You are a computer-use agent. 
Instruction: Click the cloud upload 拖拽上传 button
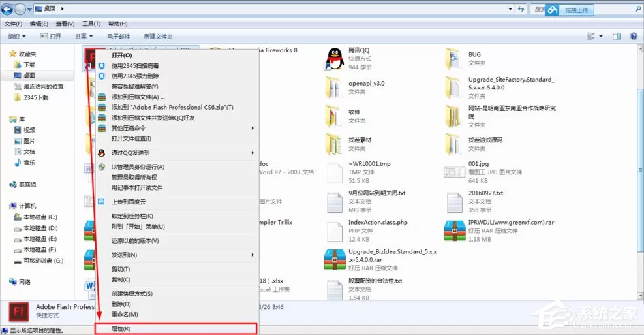point(569,10)
